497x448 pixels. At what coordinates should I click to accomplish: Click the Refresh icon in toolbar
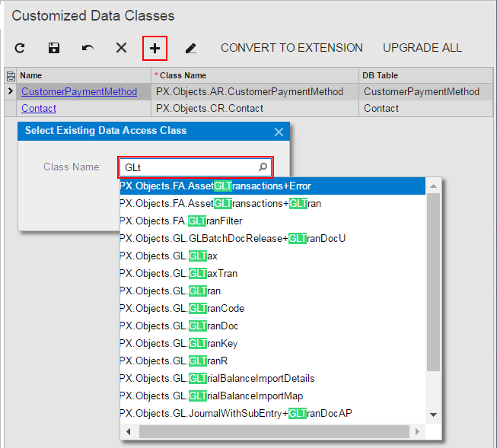[20, 48]
